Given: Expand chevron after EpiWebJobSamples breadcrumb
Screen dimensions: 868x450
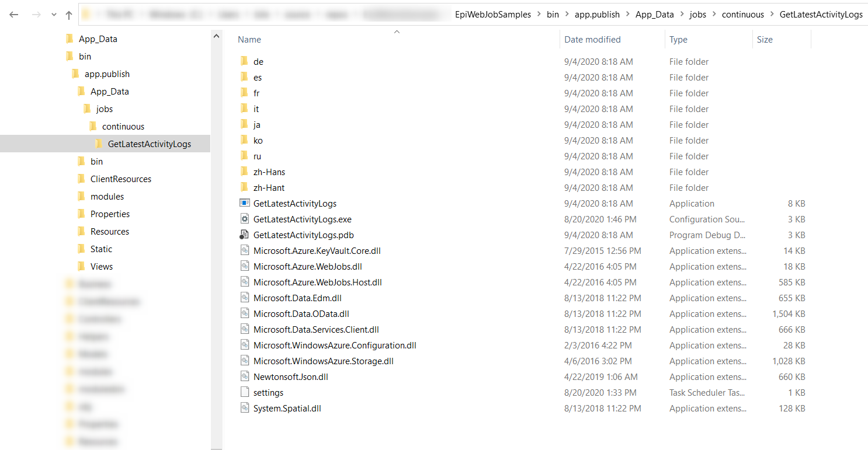Looking at the screenshot, I should click(539, 15).
